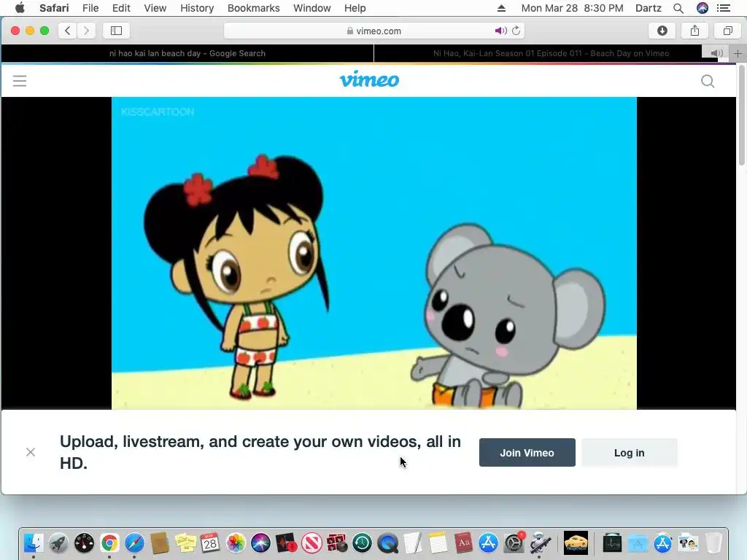Viewport: 747px width, 560px height.
Task: Open News app from the Dock
Action: tap(311, 542)
